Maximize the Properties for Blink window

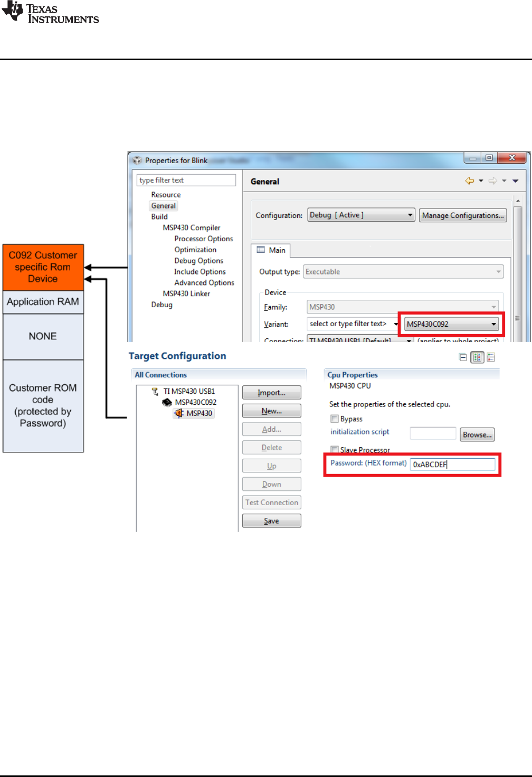click(489, 158)
